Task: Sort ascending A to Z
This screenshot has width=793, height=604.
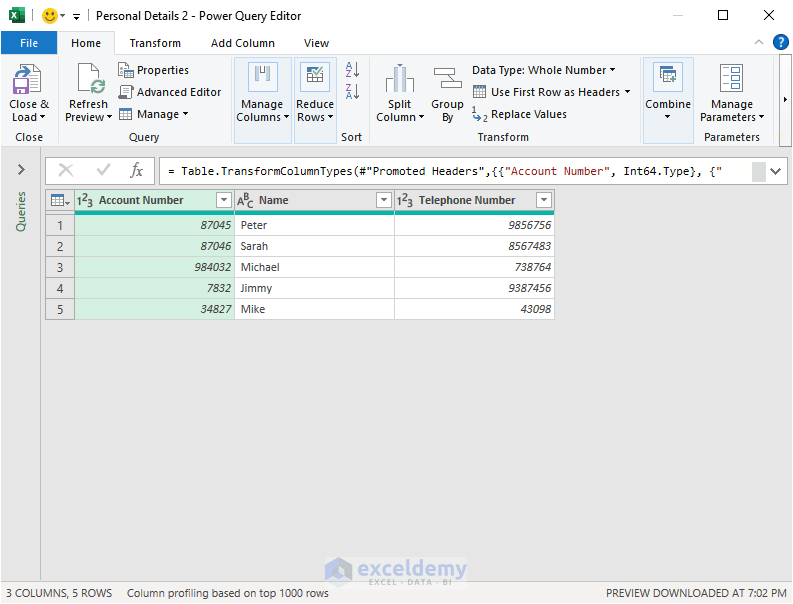Action: [353, 69]
